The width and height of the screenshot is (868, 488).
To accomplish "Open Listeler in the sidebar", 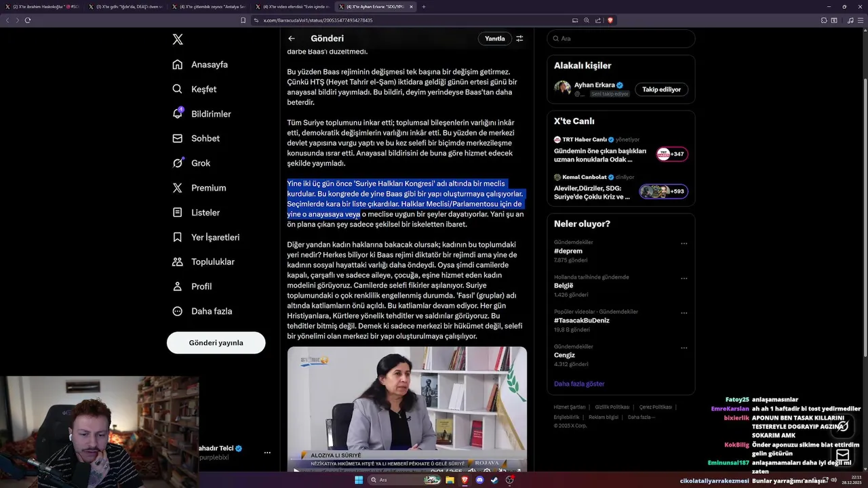I will [196, 212].
